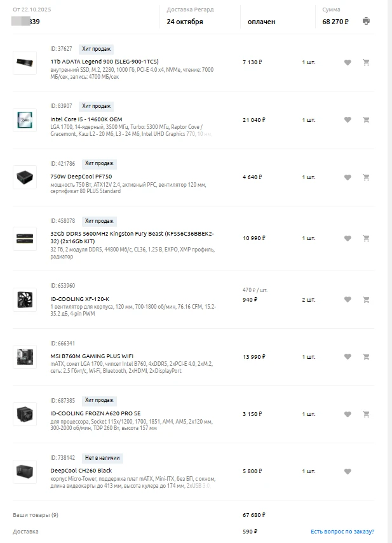This screenshot has width=392, height=543.
Task: Open the MSI motherboard product image
Action: (x=25, y=357)
